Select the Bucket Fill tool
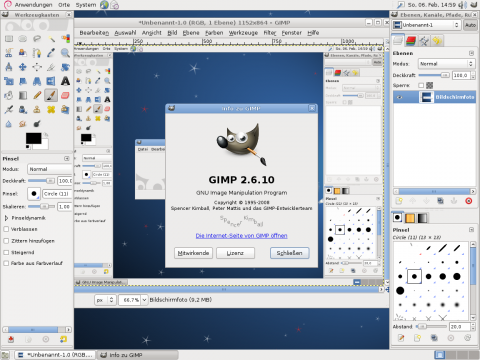 tap(9, 95)
